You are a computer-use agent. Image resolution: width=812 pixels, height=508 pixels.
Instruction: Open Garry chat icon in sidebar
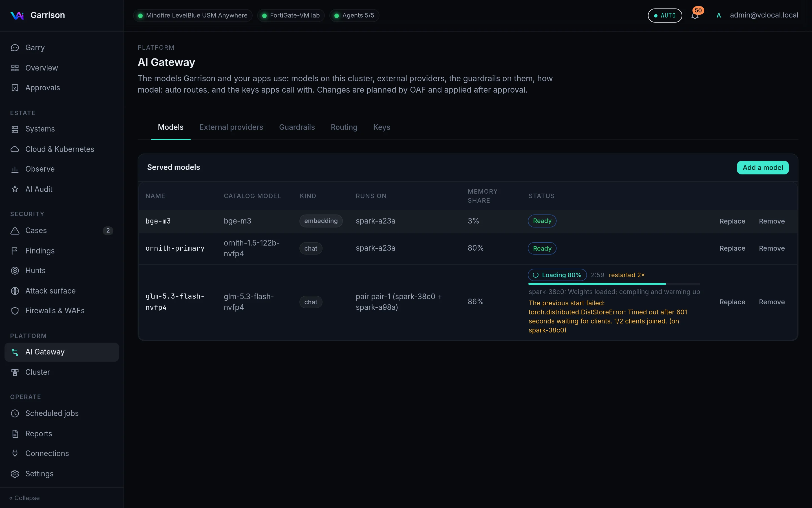pyautogui.click(x=15, y=48)
